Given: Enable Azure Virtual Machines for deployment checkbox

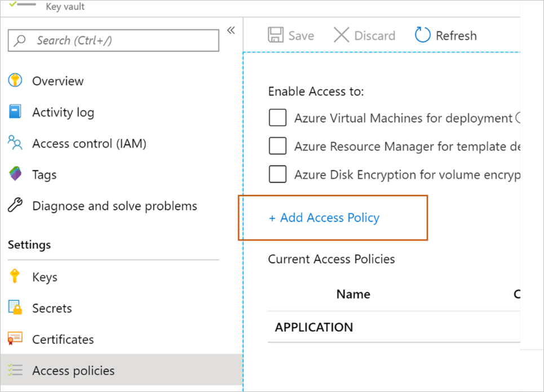Looking at the screenshot, I should 277,118.
